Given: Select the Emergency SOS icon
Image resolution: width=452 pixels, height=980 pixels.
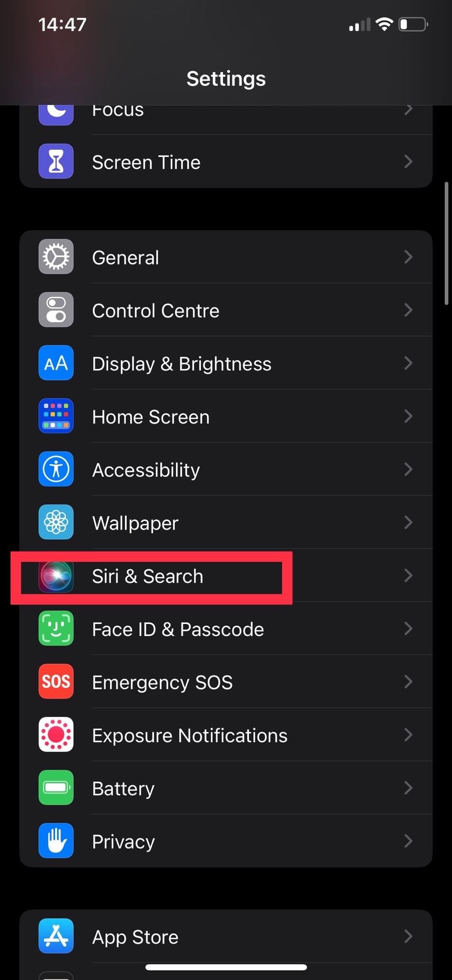Looking at the screenshot, I should tap(56, 681).
